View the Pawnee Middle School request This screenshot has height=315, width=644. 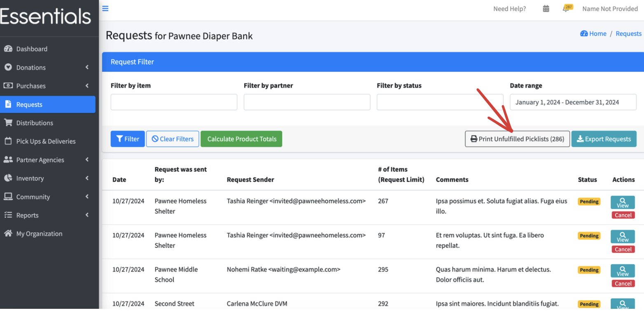pos(623,271)
